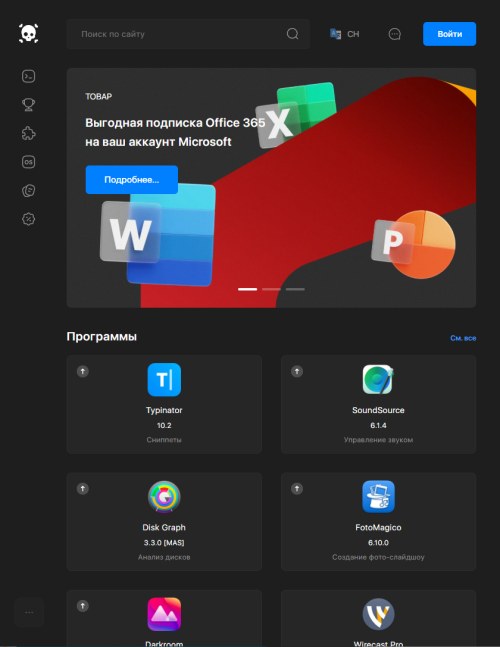Click the update arrow badge on Darkroom card

click(83, 606)
